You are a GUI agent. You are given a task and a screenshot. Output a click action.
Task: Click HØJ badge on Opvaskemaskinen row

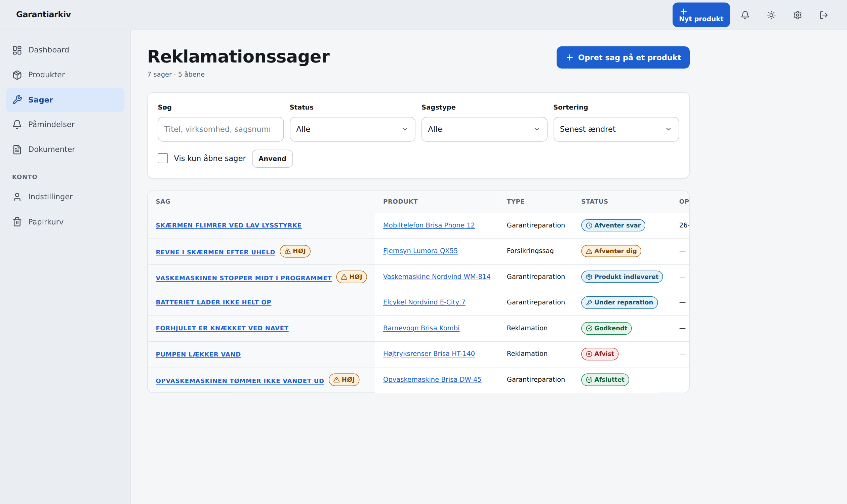tap(344, 379)
